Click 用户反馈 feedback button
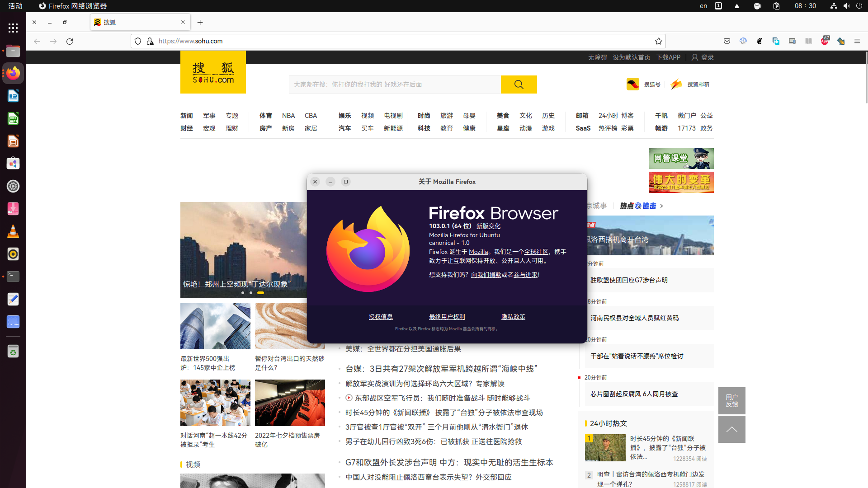 click(x=732, y=401)
